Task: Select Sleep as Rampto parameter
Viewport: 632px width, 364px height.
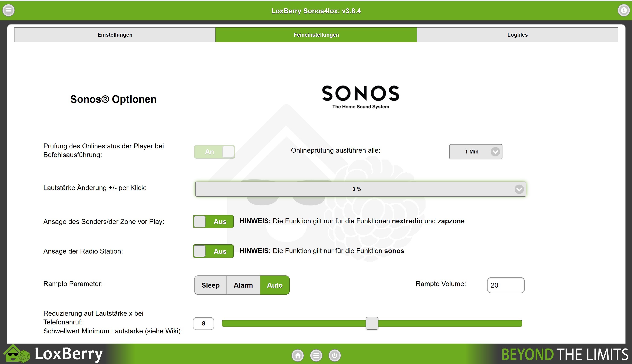Action: click(x=210, y=285)
